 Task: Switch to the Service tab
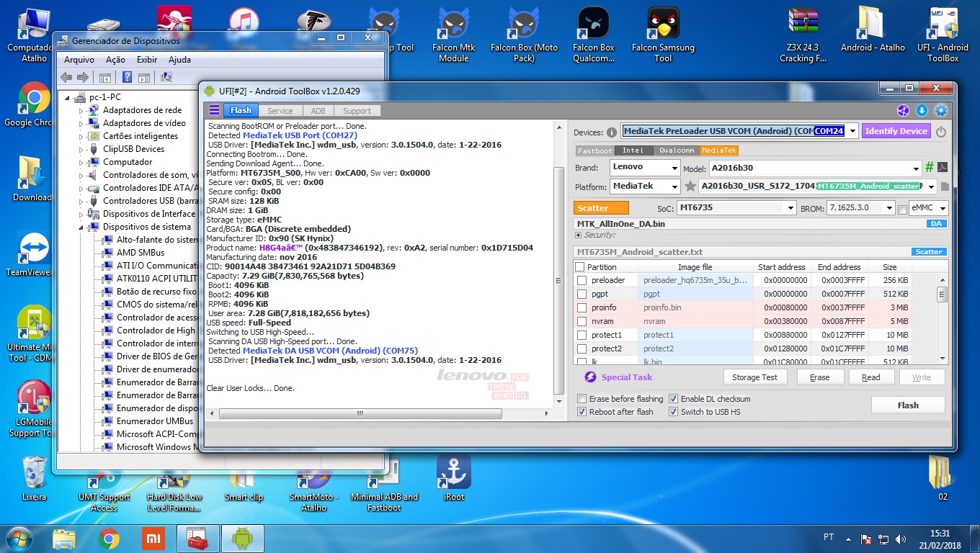[x=280, y=111]
